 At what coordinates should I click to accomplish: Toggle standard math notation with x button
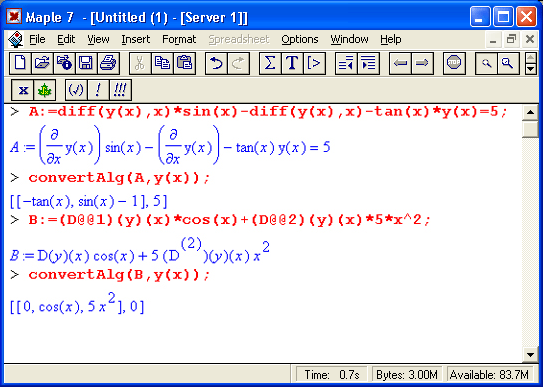pyautogui.click(x=23, y=90)
